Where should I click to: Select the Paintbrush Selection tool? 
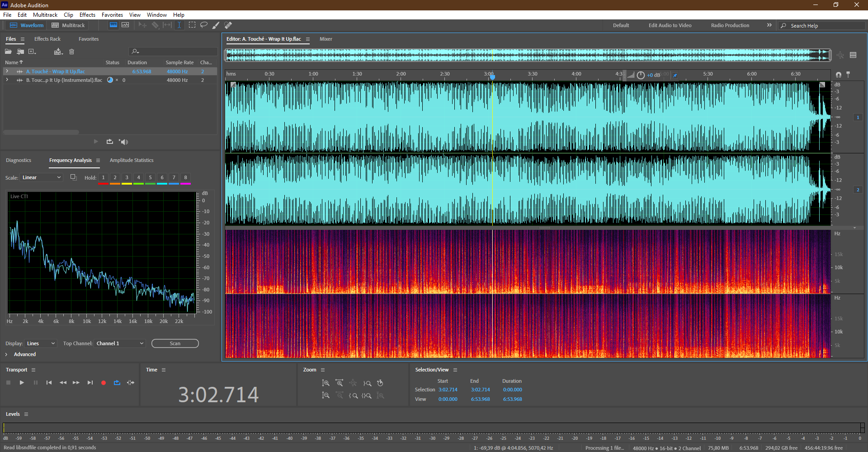tap(216, 25)
